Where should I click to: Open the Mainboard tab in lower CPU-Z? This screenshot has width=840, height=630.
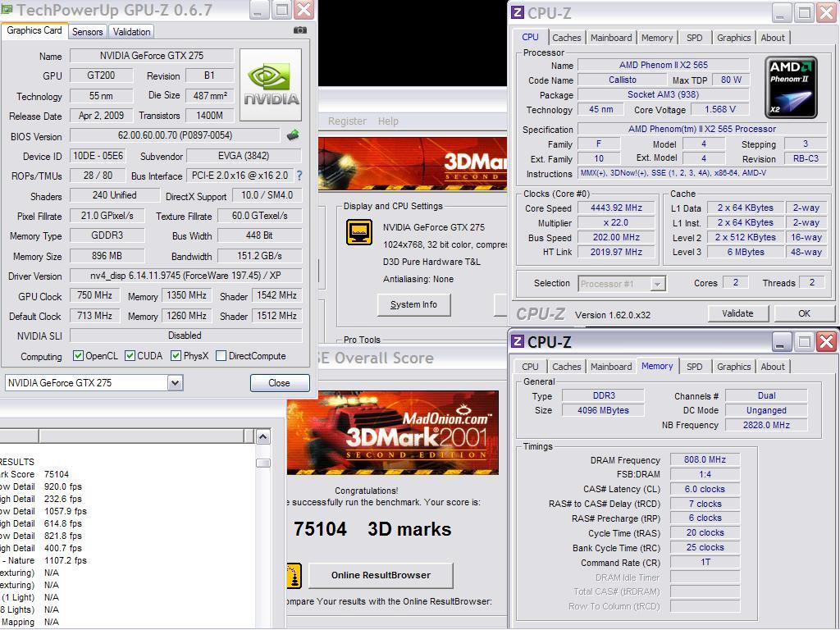[611, 367]
